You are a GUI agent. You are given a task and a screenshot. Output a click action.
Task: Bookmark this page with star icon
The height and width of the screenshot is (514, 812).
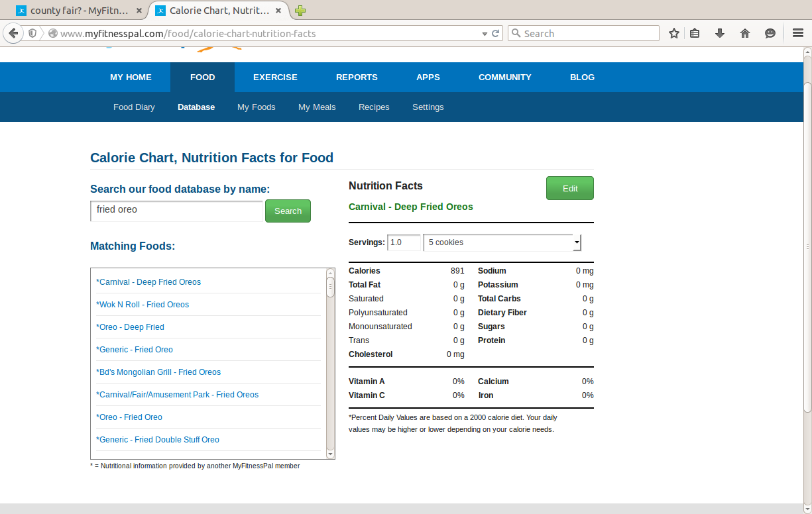pos(674,33)
